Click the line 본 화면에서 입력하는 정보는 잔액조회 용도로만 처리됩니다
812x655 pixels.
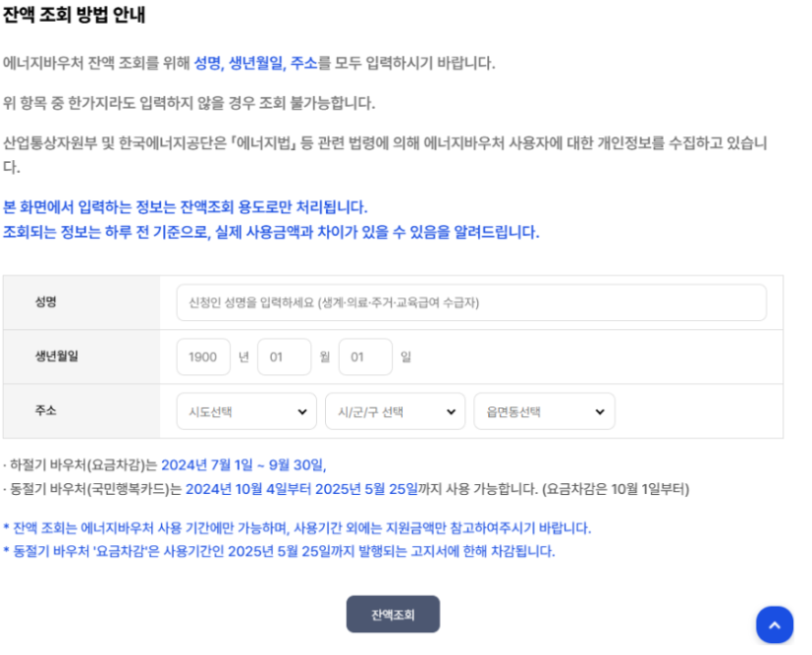(x=186, y=207)
